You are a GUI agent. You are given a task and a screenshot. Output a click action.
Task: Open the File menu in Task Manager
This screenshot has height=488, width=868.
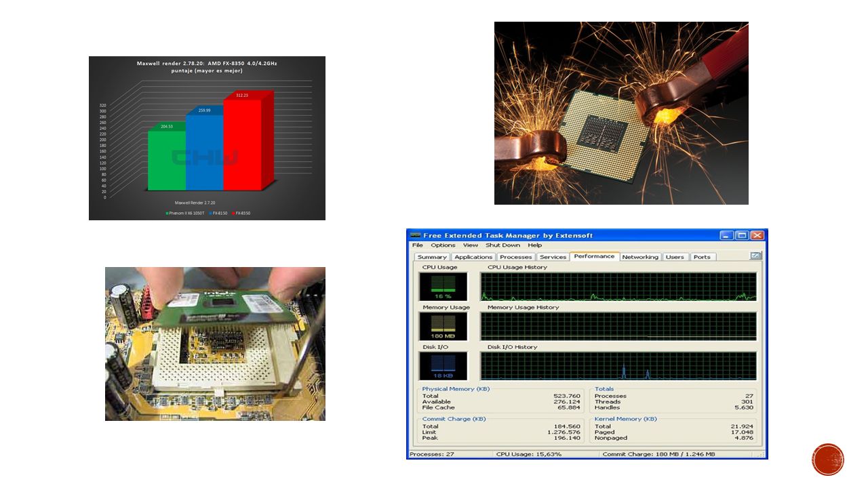417,245
